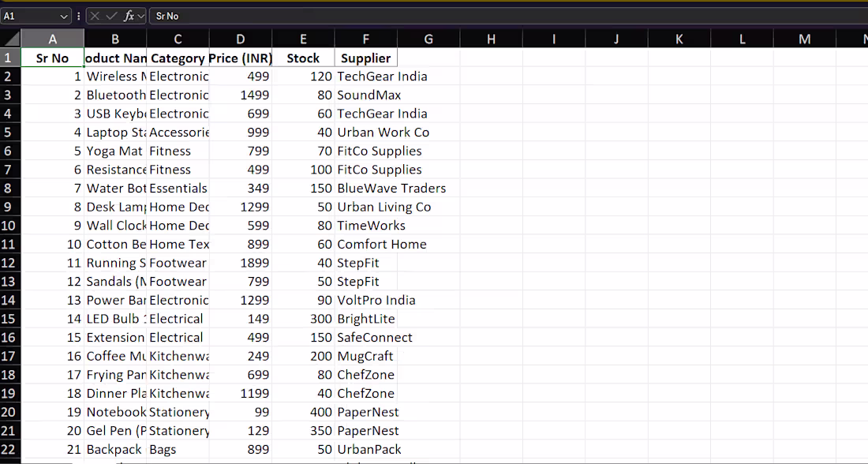Click the Price (INR) header cell
The image size is (868, 464).
click(240, 58)
